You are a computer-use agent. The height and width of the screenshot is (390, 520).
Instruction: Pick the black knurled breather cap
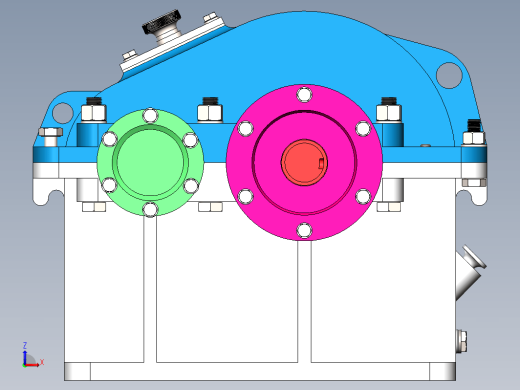(162, 22)
